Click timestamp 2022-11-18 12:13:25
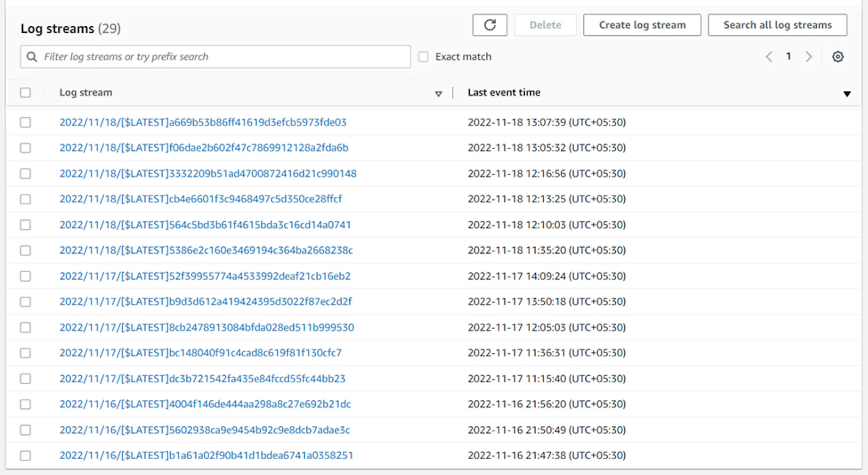This screenshot has width=868, height=475. pos(547,199)
